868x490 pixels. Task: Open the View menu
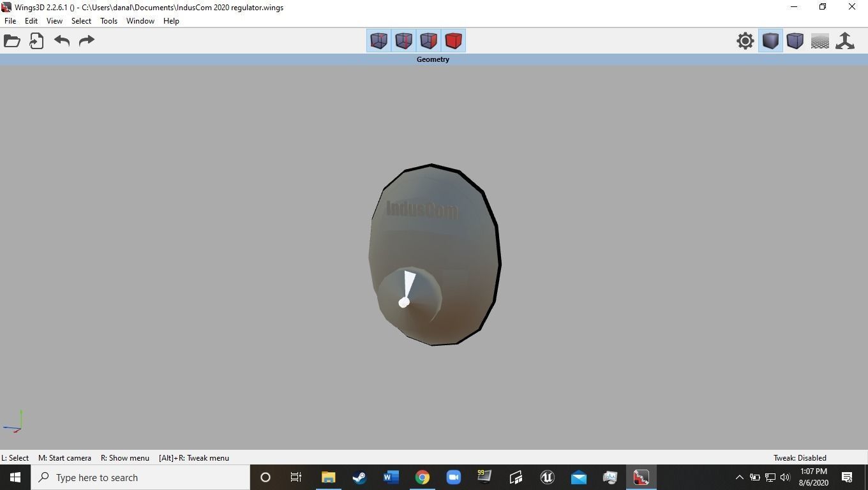[54, 21]
